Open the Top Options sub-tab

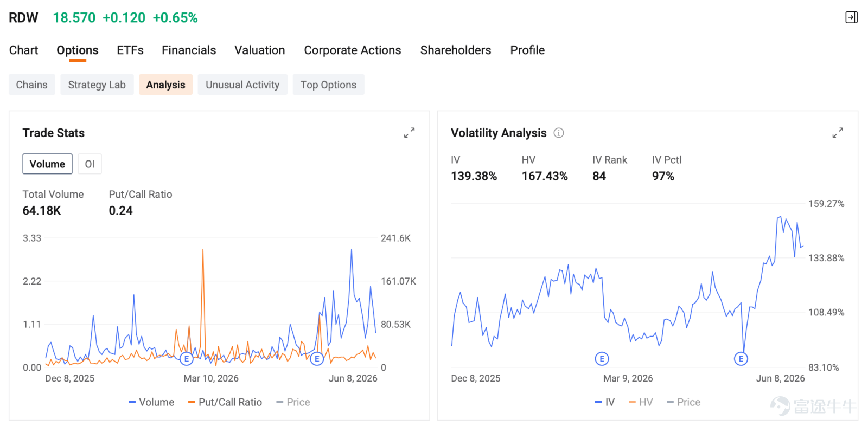click(x=328, y=85)
